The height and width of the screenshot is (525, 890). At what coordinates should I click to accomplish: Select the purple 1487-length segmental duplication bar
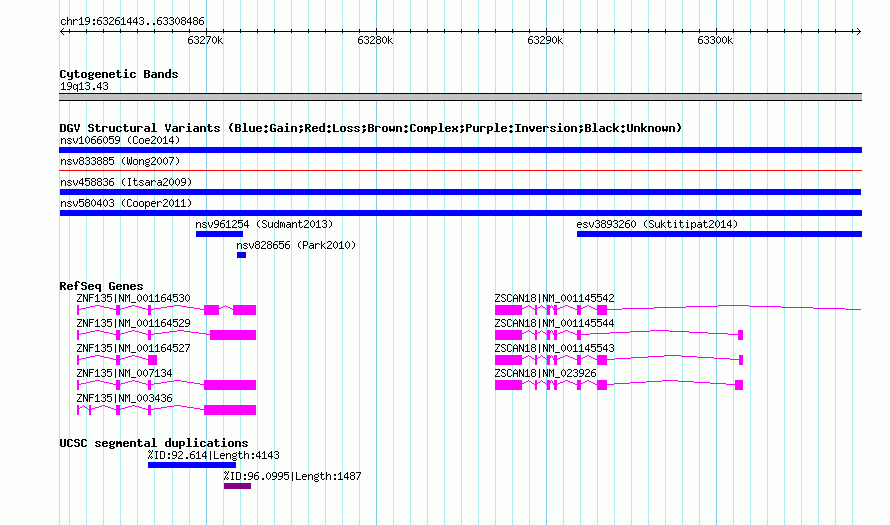coord(237,486)
